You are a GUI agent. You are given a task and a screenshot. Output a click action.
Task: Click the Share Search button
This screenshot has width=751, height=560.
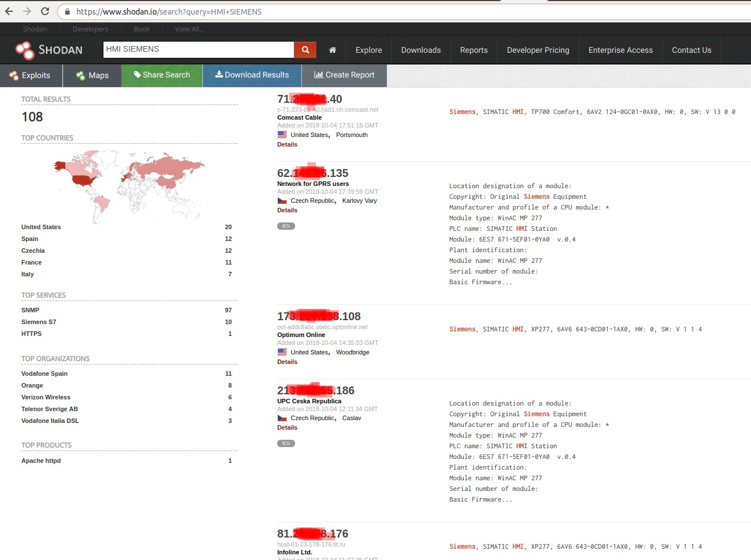pos(162,75)
